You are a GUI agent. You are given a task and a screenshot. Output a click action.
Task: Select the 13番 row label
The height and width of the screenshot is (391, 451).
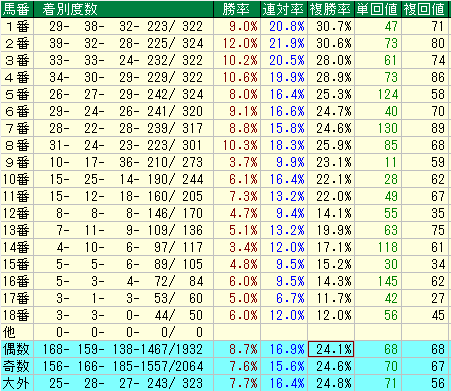tap(17, 230)
